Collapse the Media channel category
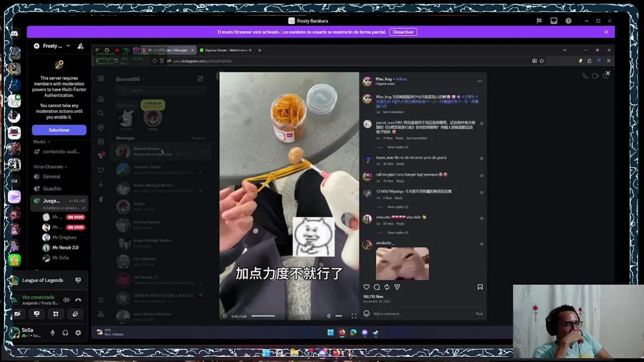This screenshot has height=362, width=644. [42, 142]
